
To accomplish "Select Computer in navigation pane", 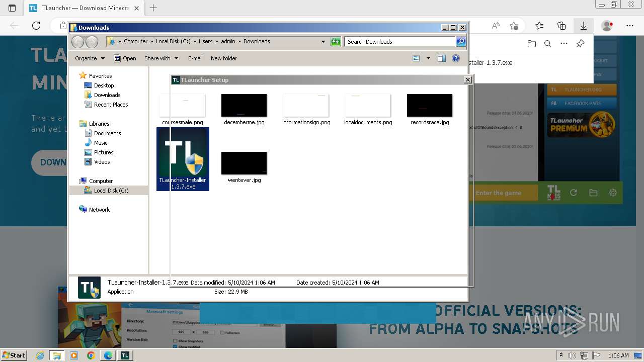I will click(101, 181).
